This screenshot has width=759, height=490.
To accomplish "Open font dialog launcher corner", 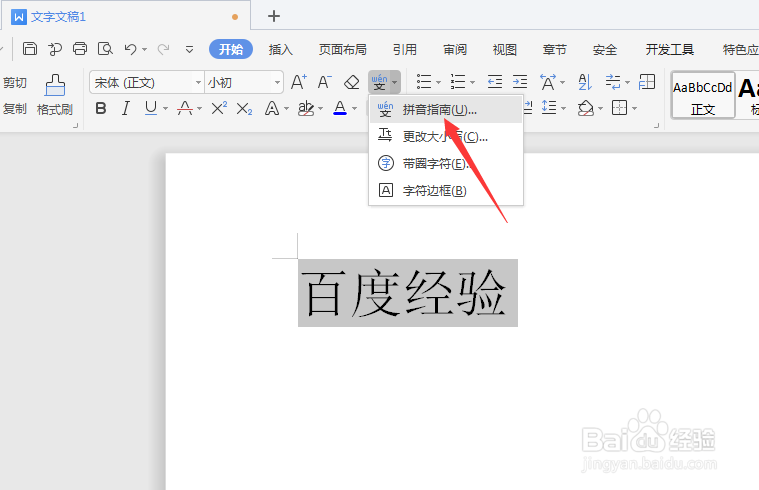I will pyautogui.click(x=75, y=125).
